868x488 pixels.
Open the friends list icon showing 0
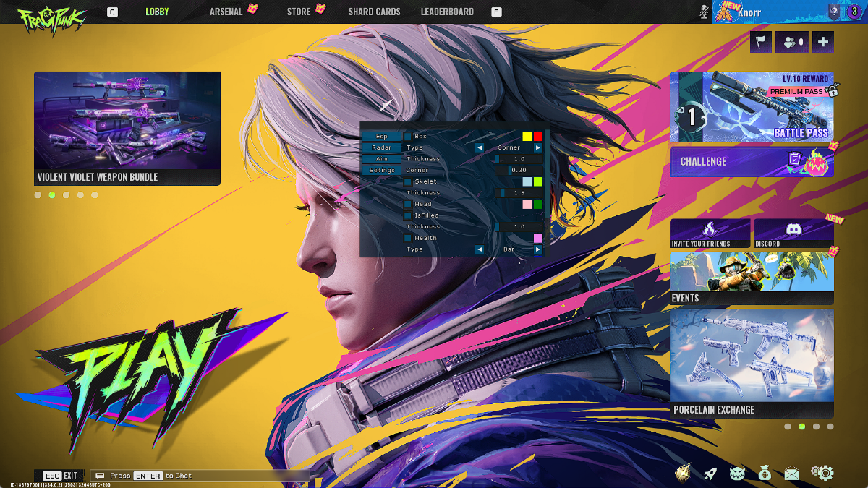(792, 42)
